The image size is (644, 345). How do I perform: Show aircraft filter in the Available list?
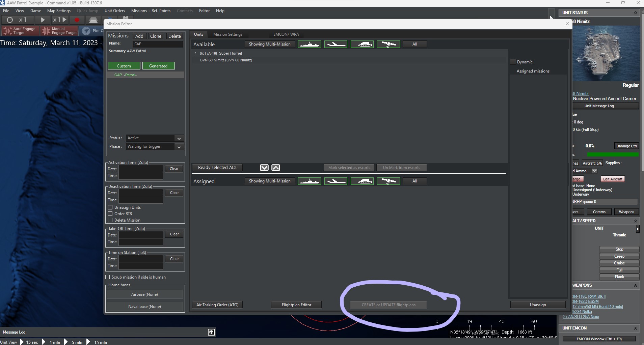coord(336,44)
